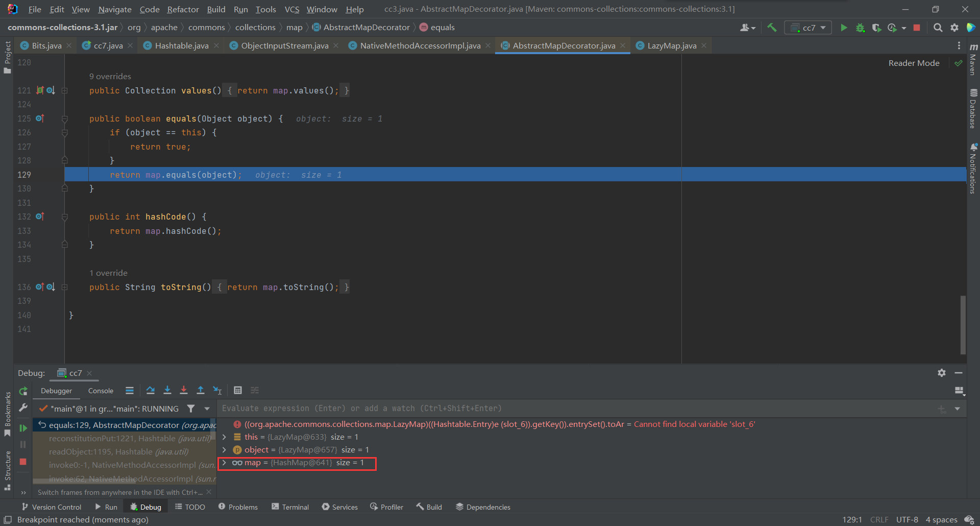
Task: Open Debug panel options gear
Action: coord(942,373)
